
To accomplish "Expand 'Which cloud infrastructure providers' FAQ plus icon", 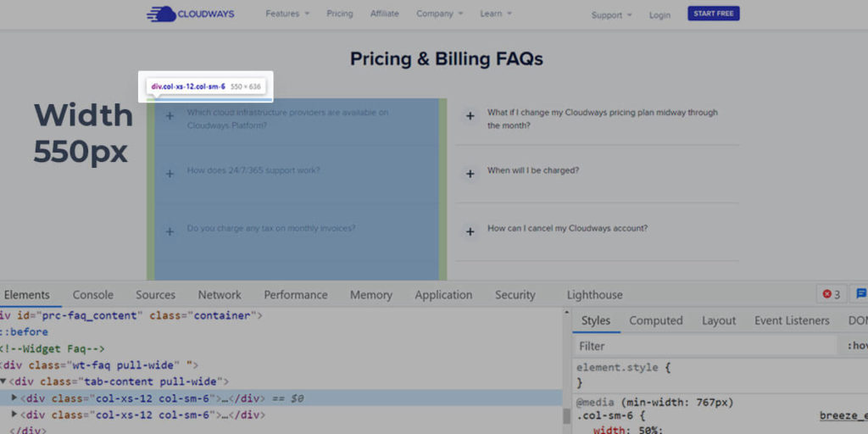I will [170, 116].
